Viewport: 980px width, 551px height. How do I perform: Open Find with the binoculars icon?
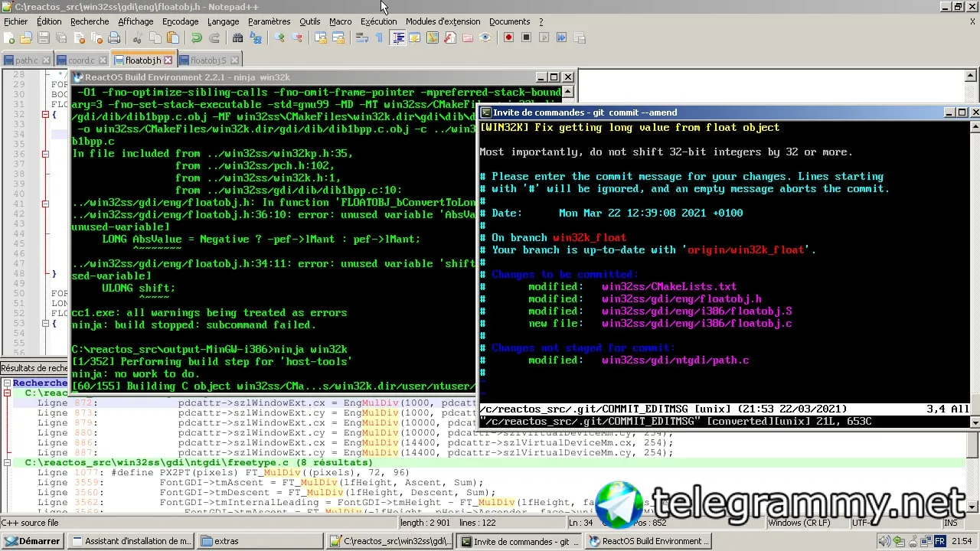pos(238,38)
